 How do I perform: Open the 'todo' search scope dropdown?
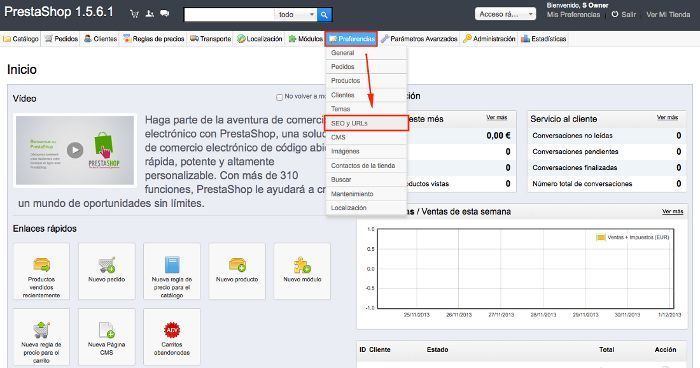pyautogui.click(x=296, y=15)
